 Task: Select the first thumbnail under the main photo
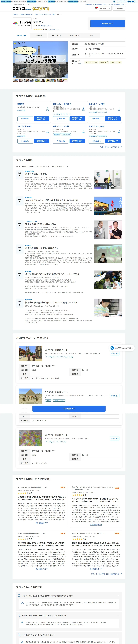(15, 80)
